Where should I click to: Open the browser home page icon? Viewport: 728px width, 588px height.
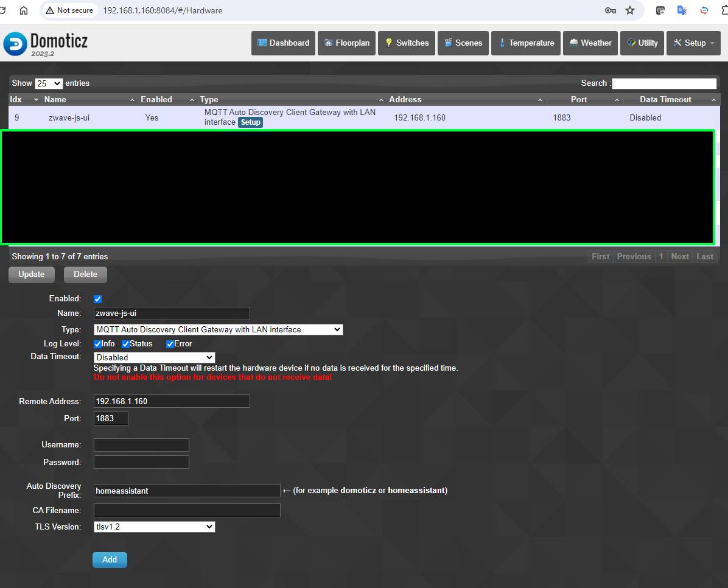24,10
